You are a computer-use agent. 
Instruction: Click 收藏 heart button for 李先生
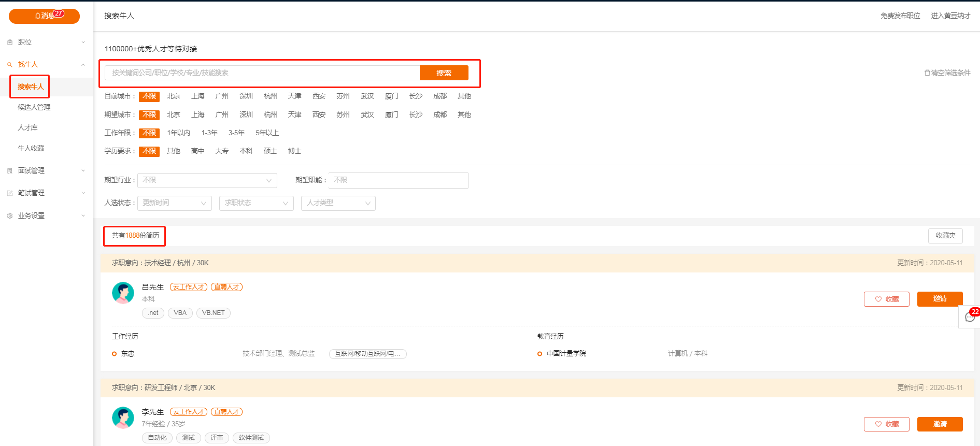[x=887, y=424]
